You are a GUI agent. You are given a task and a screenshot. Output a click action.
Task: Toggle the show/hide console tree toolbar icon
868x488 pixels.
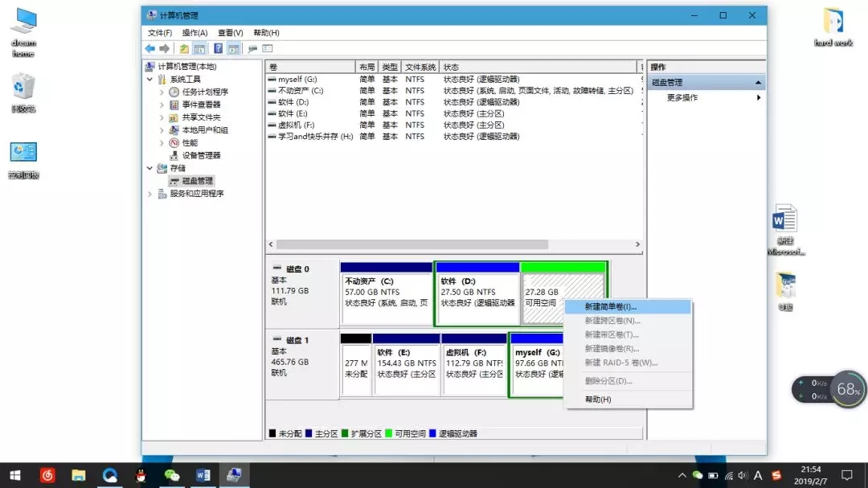(198, 48)
